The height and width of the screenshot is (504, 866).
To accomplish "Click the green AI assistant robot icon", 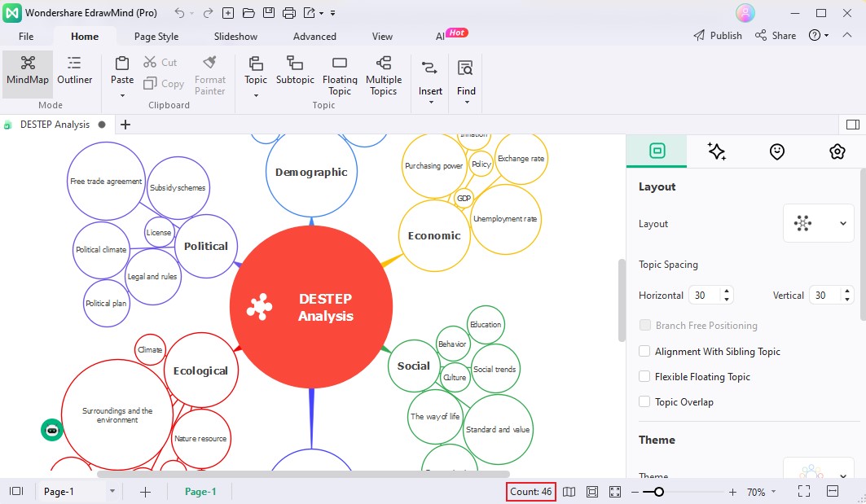I will (x=52, y=430).
